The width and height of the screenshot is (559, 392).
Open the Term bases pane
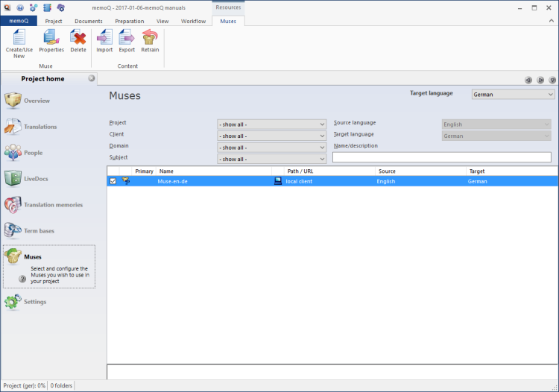pyautogui.click(x=39, y=231)
